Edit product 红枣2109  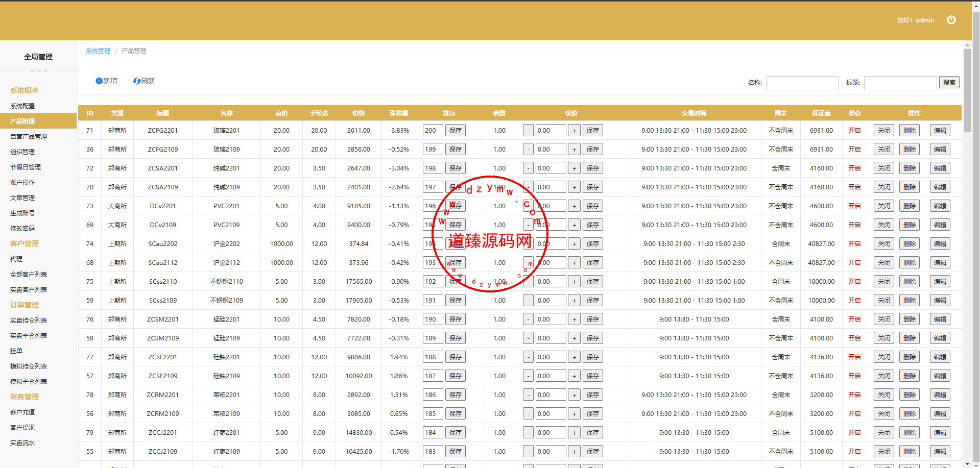point(940,452)
